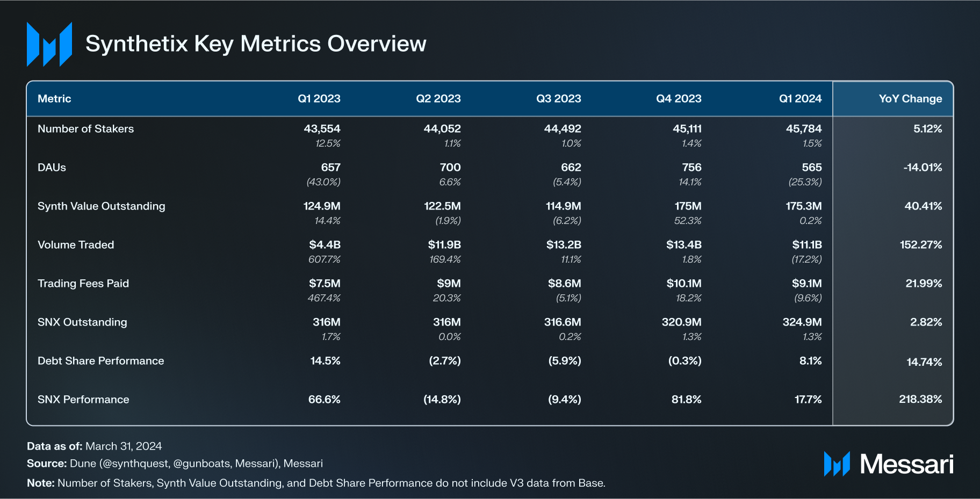980x499 pixels.
Task: Click the trading fees value $8.6M
Action: pos(565,284)
